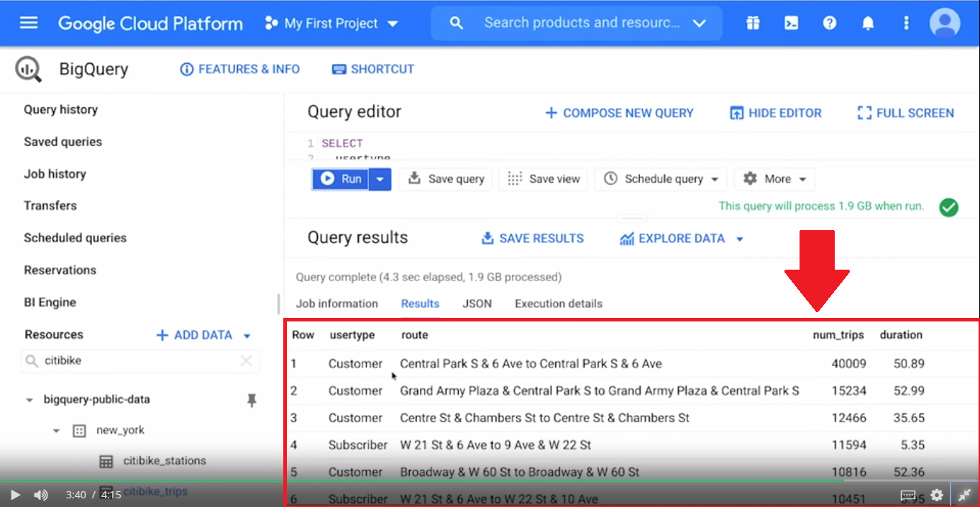
Task: Switch to the Execution details tab
Action: (559, 303)
